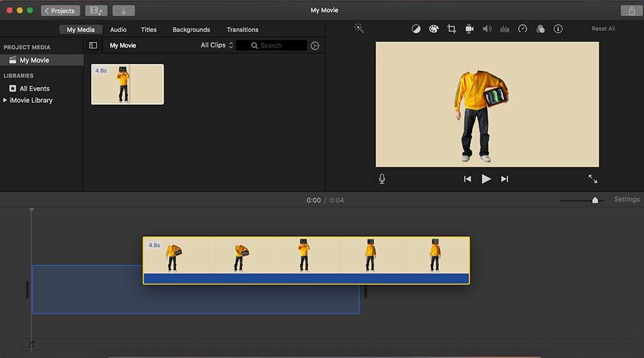Play the movie in the viewer
The image size is (644, 358).
[486, 179]
